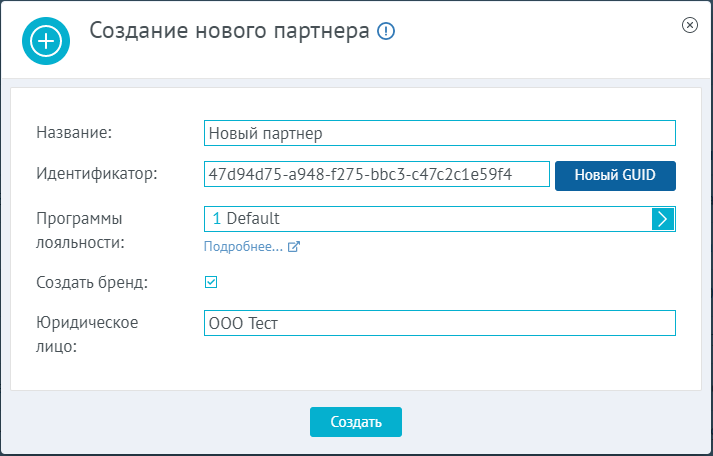Click the Юридическое лицо: label

[x=87, y=334]
